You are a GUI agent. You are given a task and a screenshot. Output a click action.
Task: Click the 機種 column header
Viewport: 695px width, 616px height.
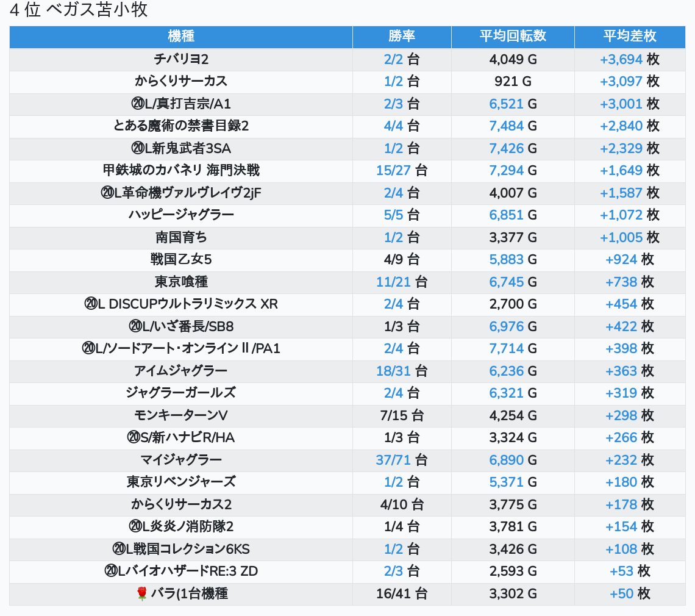(x=181, y=37)
